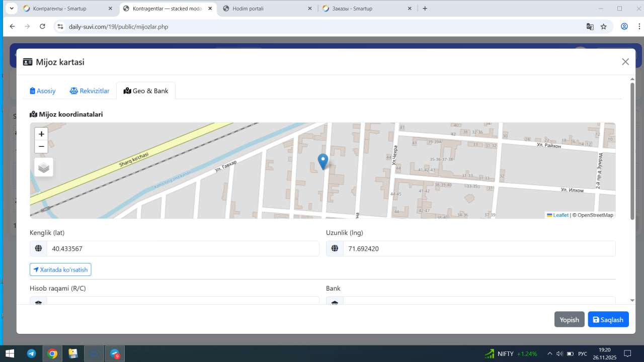Image resolution: width=644 pixels, height=362 pixels.
Task: Open the first Telegram icon on the taskbar
Action: click(x=31, y=353)
